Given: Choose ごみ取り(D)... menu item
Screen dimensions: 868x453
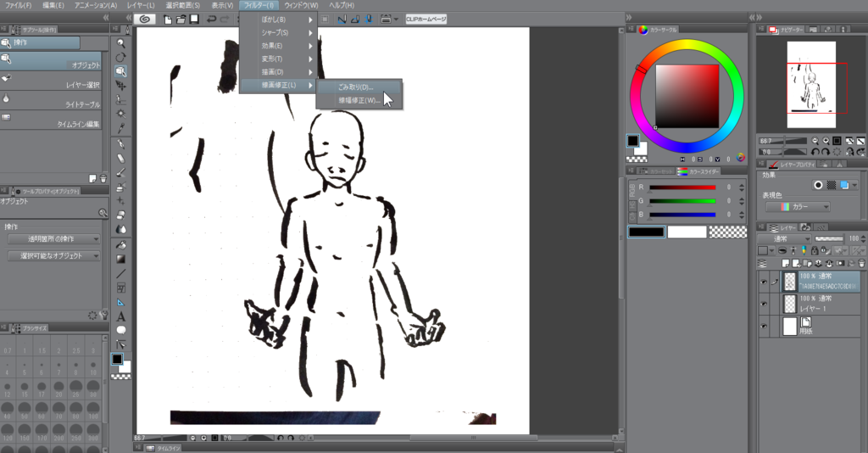Looking at the screenshot, I should pyautogui.click(x=359, y=87).
